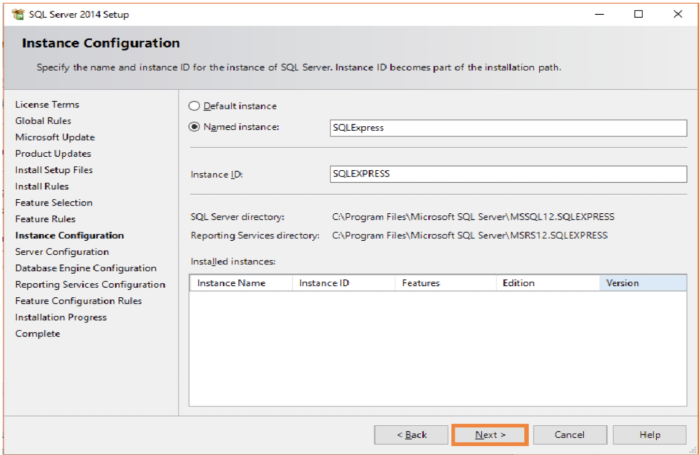Image resolution: width=700 pixels, height=455 pixels.
Task: Select License Terms step in sidebar
Action: tap(47, 104)
